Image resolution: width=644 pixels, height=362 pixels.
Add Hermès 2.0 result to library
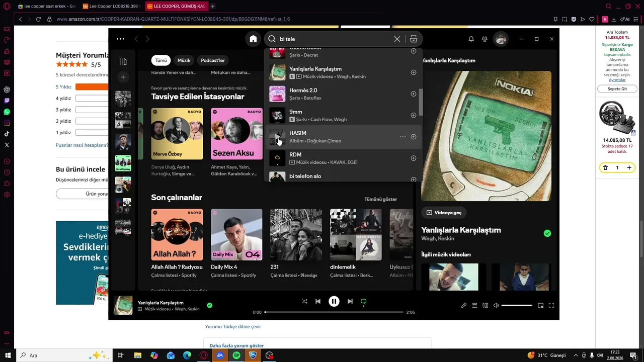pyautogui.click(x=414, y=94)
